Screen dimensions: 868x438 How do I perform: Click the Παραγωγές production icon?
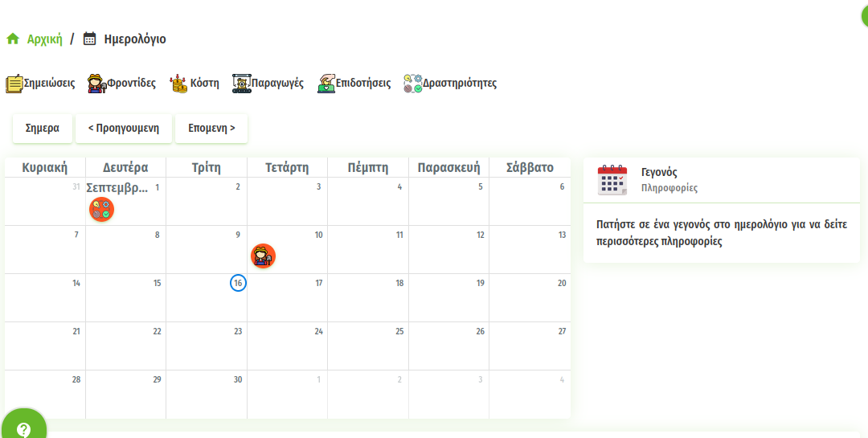tap(241, 84)
